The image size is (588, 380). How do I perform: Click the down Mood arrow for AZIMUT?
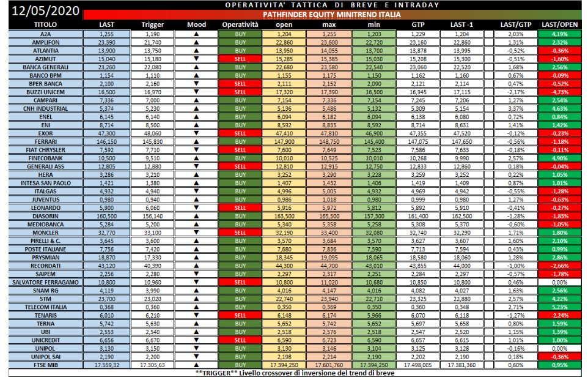click(196, 59)
